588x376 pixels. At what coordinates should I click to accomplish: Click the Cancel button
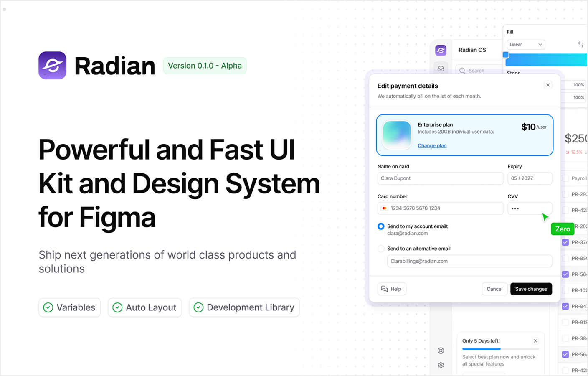click(494, 289)
